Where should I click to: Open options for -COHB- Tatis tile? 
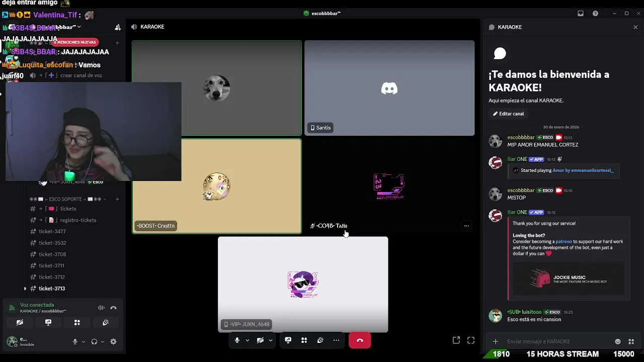(466, 226)
